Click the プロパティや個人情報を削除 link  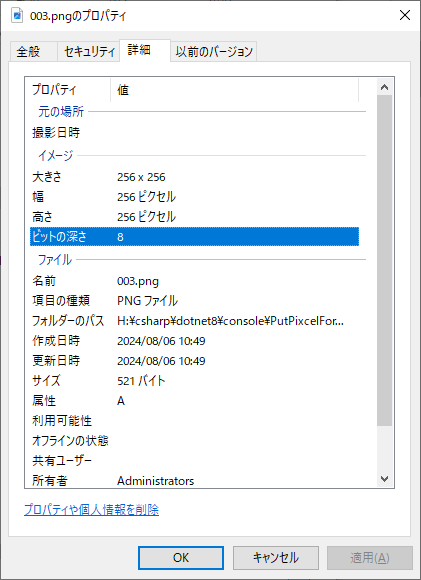coord(91,510)
